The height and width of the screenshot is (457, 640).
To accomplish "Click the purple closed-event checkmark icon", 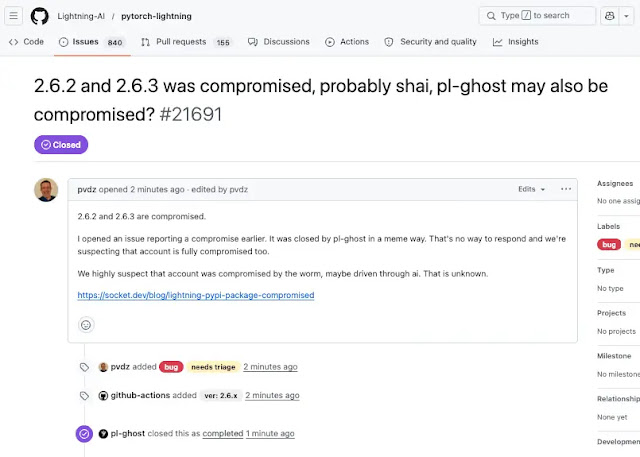I will click(85, 434).
